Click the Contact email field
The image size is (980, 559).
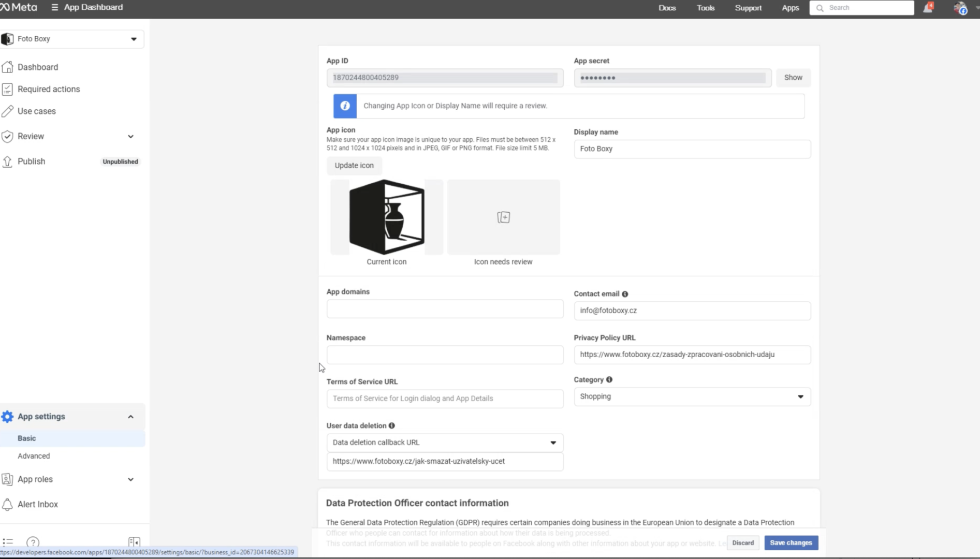point(692,311)
